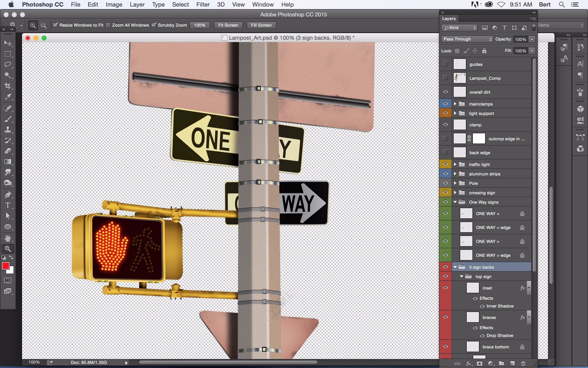Activate the Hand tool

click(8, 238)
